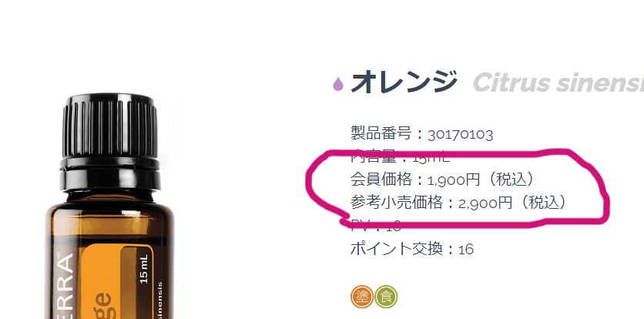This screenshot has height=319, width=644.
Task: Click the オレンジ product title
Action: click(404, 82)
